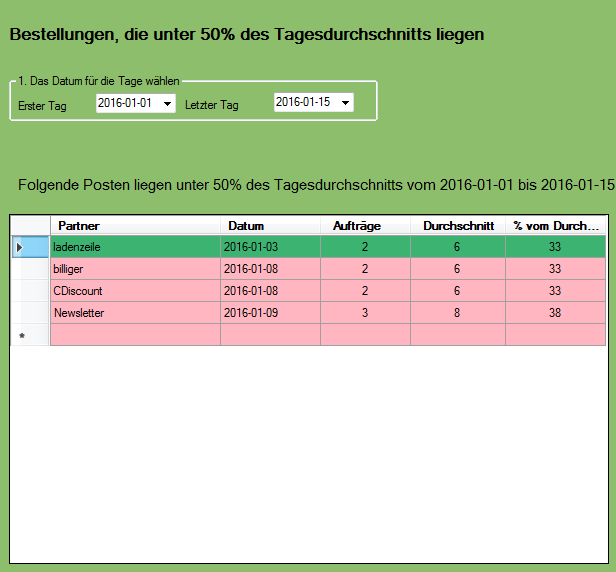This screenshot has height=572, width=616.
Task: Click the empty Durchschnitt cell in new row
Action: pos(458,335)
